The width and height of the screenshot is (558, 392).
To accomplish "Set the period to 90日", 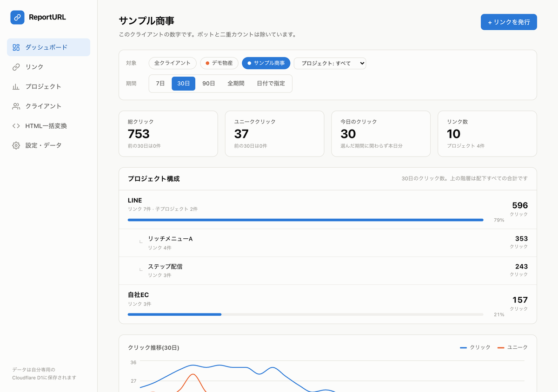I will [x=209, y=84].
